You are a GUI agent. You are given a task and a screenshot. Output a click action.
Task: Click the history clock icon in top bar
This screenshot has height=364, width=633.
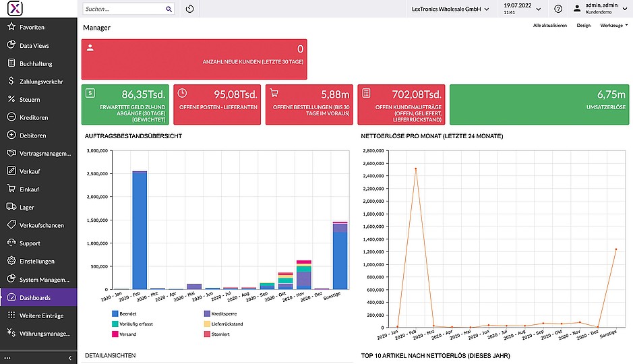(189, 9)
